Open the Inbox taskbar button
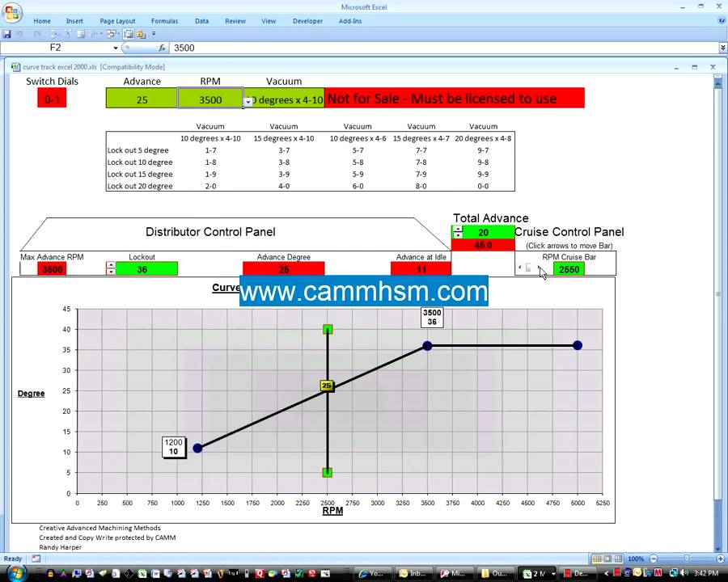 point(415,573)
